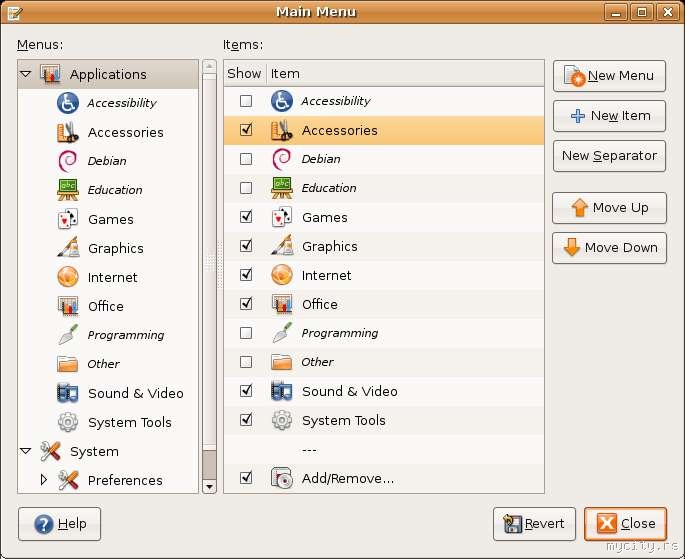The height and width of the screenshot is (559, 685).
Task: Select Other row in Items list
Action: click(384, 362)
